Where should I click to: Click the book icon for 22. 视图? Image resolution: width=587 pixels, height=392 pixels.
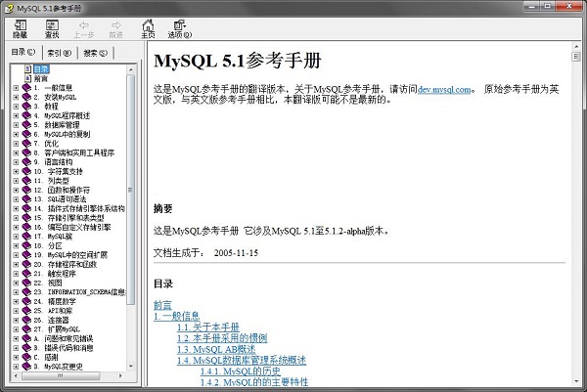(x=26, y=283)
